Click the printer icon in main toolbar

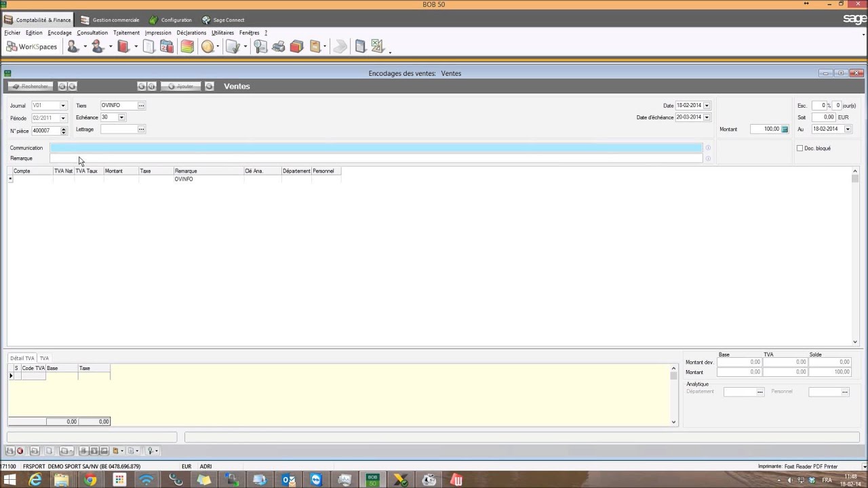[x=278, y=47]
